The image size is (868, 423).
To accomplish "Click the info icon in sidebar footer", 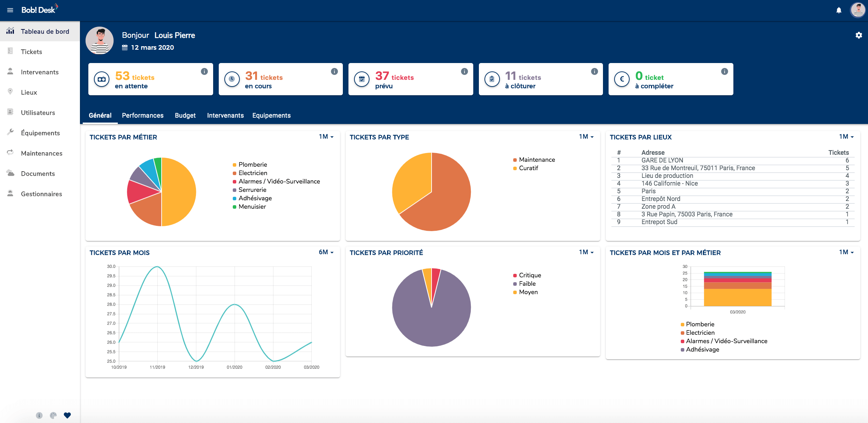I will click(x=39, y=415).
